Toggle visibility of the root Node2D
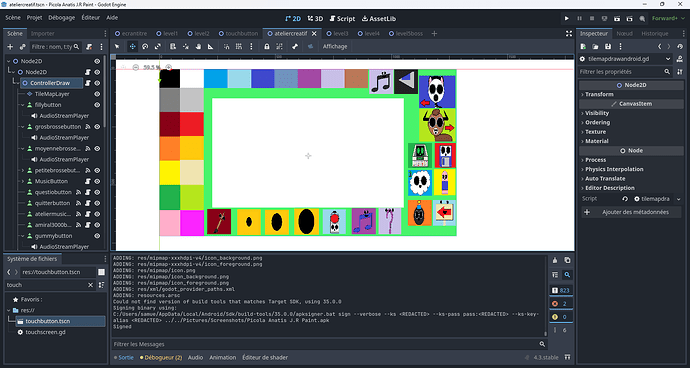This screenshot has height=368, width=690. point(97,61)
